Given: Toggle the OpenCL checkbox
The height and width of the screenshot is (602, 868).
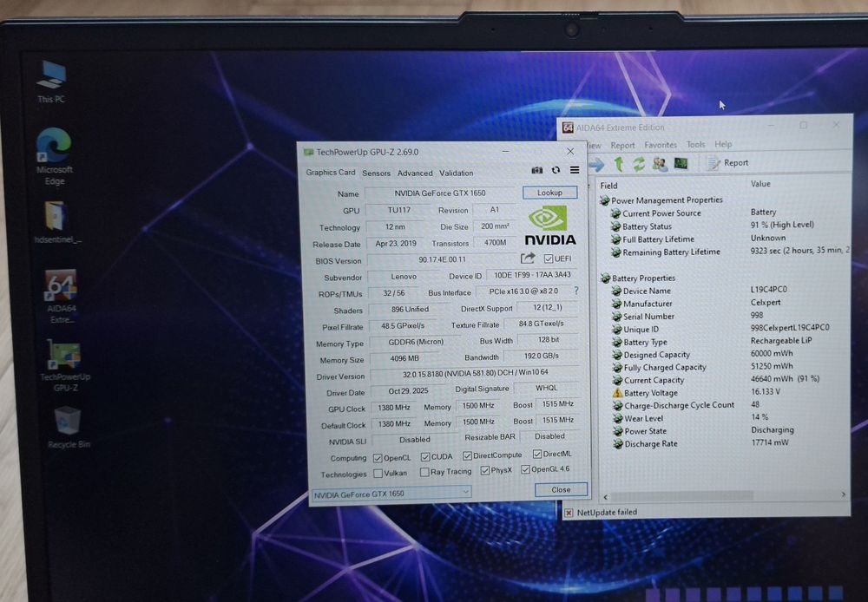Looking at the screenshot, I should tap(378, 458).
